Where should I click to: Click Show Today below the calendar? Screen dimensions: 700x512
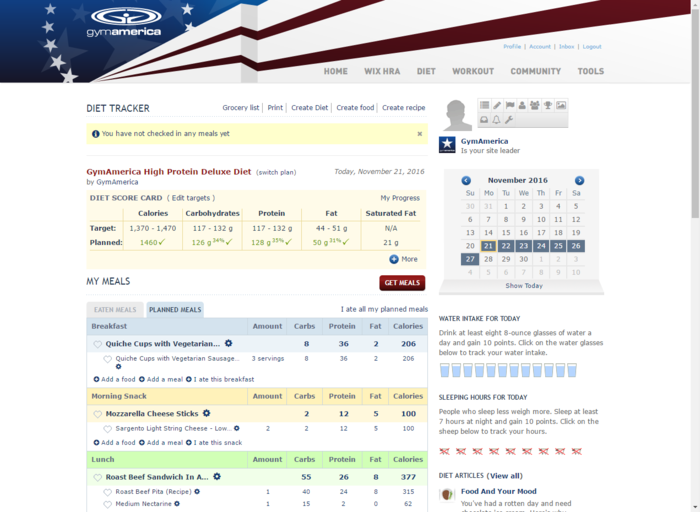coord(524,286)
